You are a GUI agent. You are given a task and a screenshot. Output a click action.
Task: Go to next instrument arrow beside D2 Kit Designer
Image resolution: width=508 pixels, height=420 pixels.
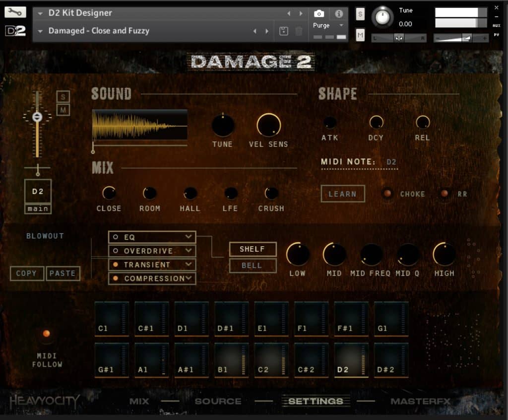(x=301, y=13)
